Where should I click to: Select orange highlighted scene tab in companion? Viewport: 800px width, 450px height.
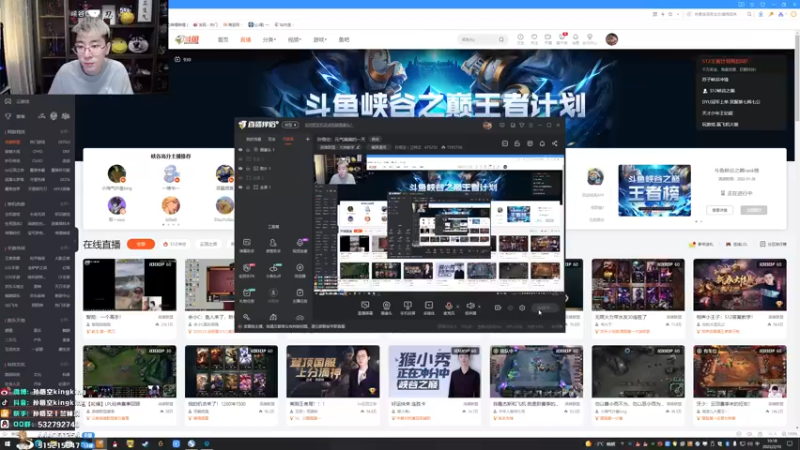(x=288, y=139)
